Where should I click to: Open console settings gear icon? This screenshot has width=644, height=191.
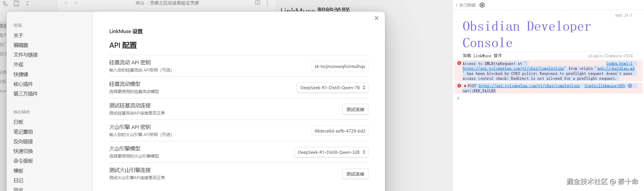(x=482, y=5)
